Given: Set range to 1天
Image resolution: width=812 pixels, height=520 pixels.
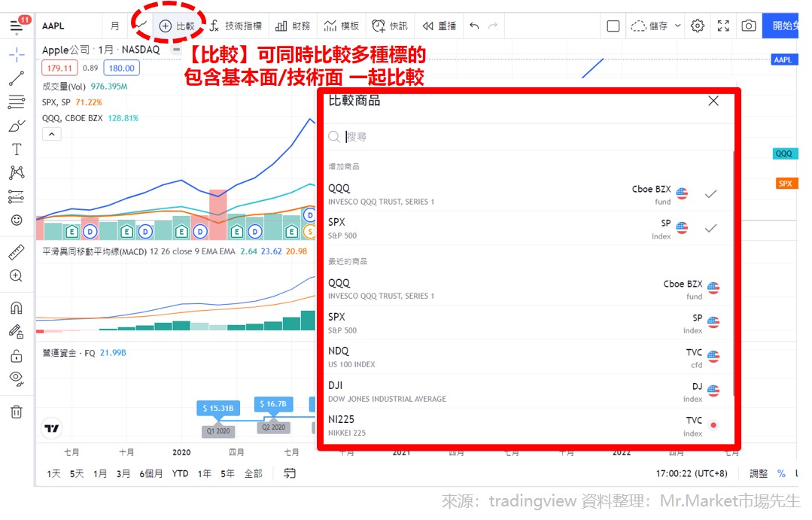Looking at the screenshot, I should (x=53, y=473).
